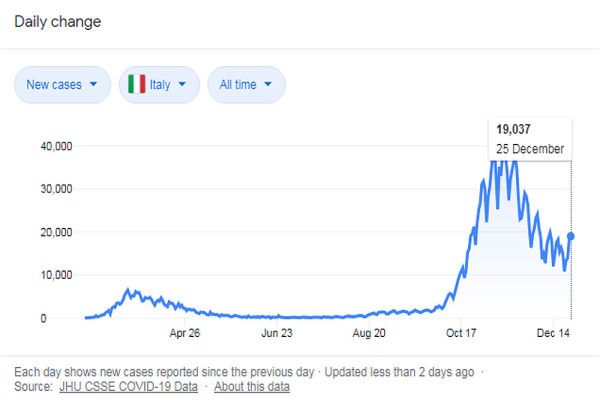Open the About this data link
The image size is (600, 400).
coord(252,386)
